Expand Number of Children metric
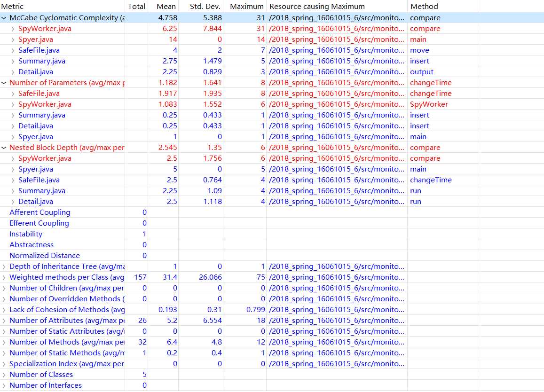Screen dimensions: 544x392 pos(4,288)
